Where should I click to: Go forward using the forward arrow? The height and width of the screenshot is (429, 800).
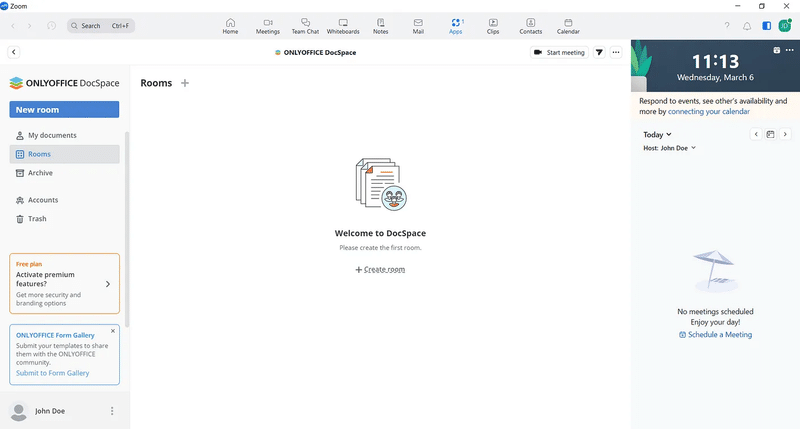pyautogui.click(x=30, y=26)
